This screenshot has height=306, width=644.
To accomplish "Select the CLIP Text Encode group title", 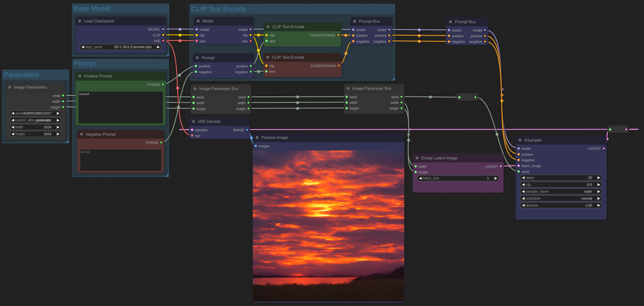I will coord(218,9).
